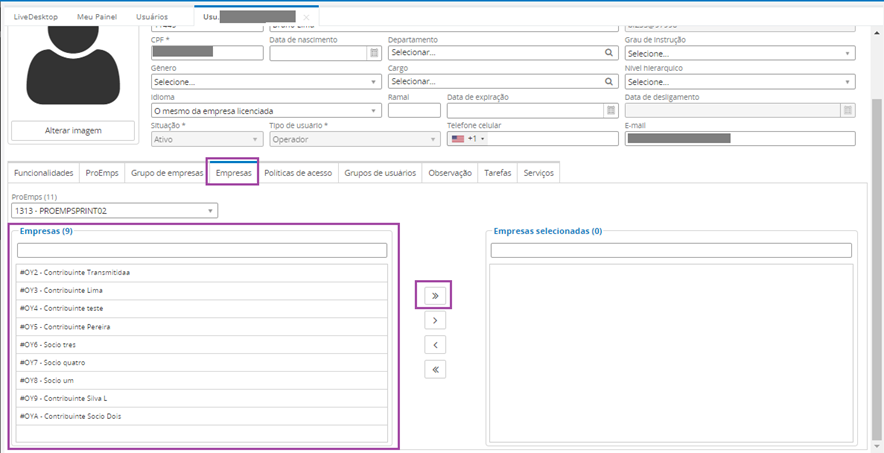Close the Usu. tab
The image size is (884, 453).
306,17
